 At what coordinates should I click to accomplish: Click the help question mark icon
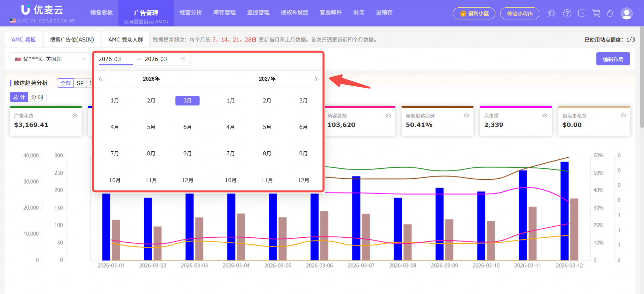(567, 13)
